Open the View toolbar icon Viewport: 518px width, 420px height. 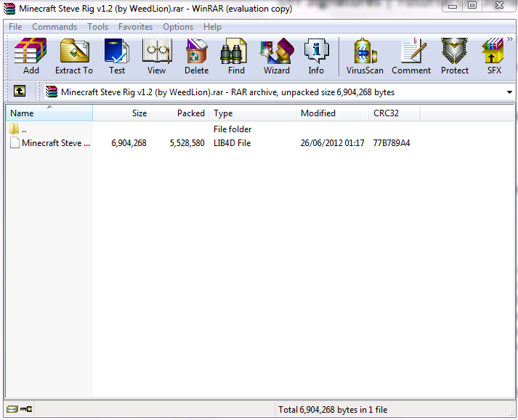157,56
